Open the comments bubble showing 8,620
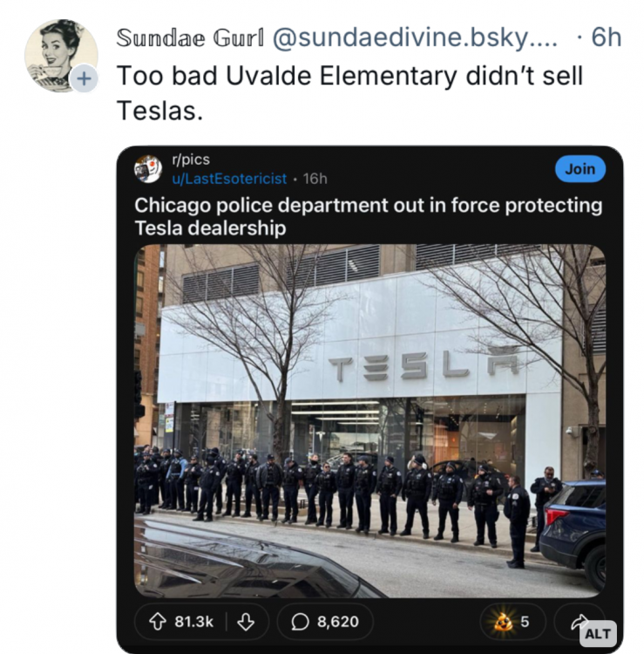644x654 pixels. coord(324,621)
